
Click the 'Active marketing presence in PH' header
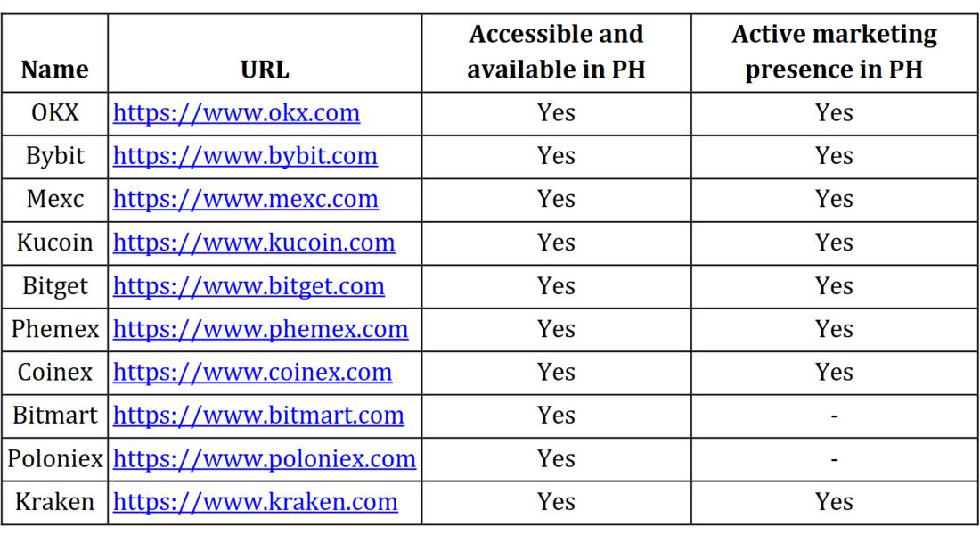(x=834, y=52)
